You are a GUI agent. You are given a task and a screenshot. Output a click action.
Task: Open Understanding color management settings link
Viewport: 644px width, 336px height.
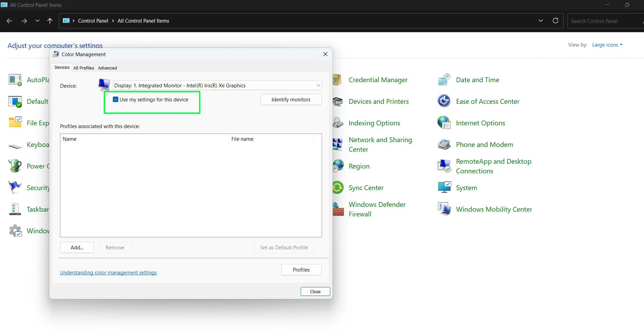108,272
